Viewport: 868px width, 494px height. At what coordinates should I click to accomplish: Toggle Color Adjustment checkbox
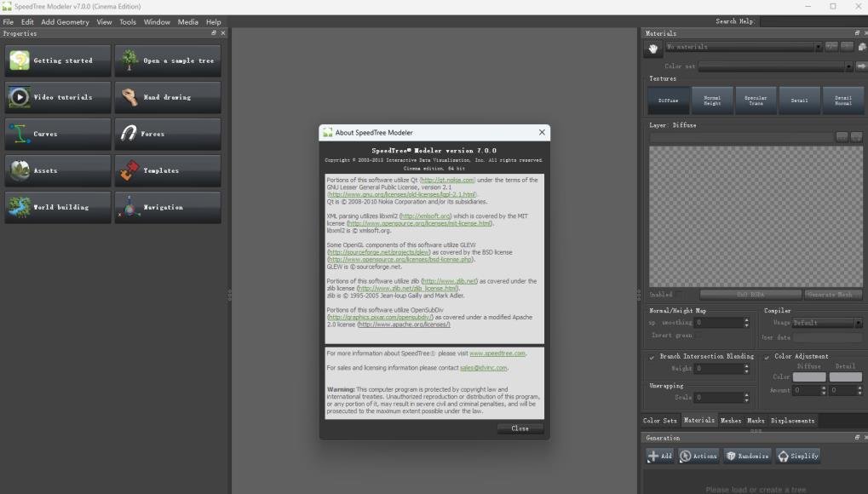pos(767,357)
